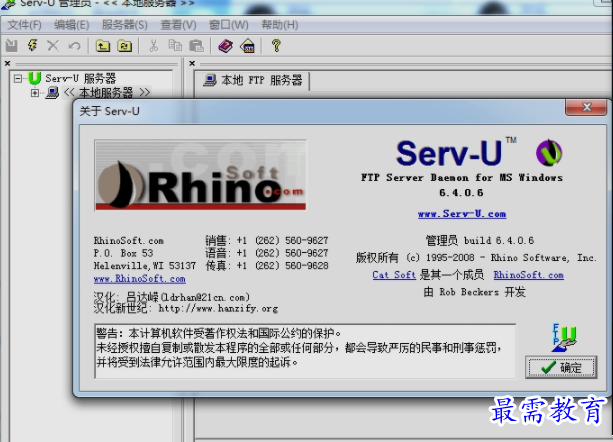Select Serv-U 服务器 in the tree

click(81, 78)
